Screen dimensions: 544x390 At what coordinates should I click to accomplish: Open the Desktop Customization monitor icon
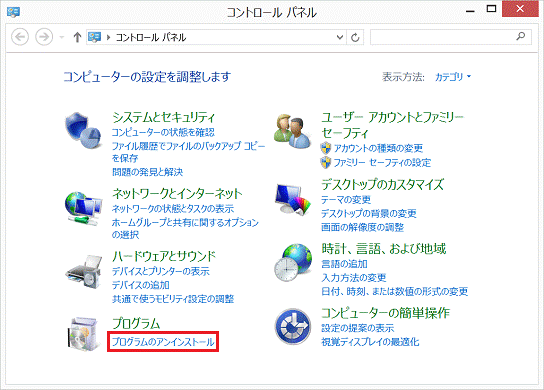point(293,199)
